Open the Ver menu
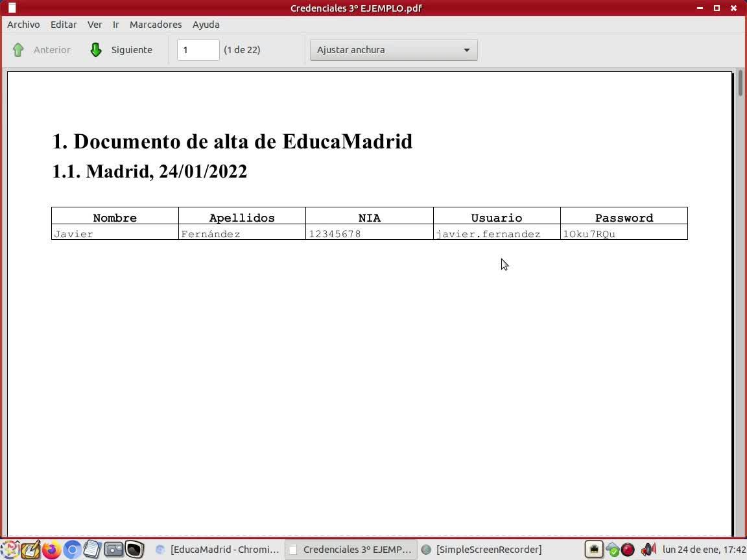Image resolution: width=747 pixels, height=560 pixels. click(94, 24)
